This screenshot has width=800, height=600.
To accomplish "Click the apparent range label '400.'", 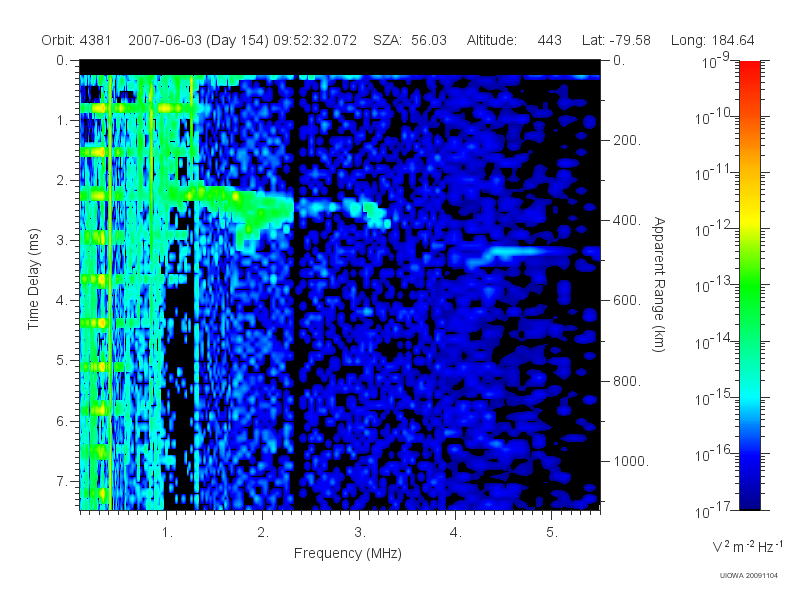I will [x=627, y=220].
